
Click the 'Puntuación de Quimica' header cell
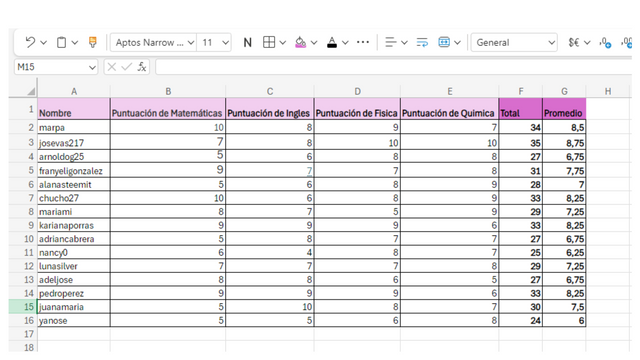pyautogui.click(x=450, y=109)
